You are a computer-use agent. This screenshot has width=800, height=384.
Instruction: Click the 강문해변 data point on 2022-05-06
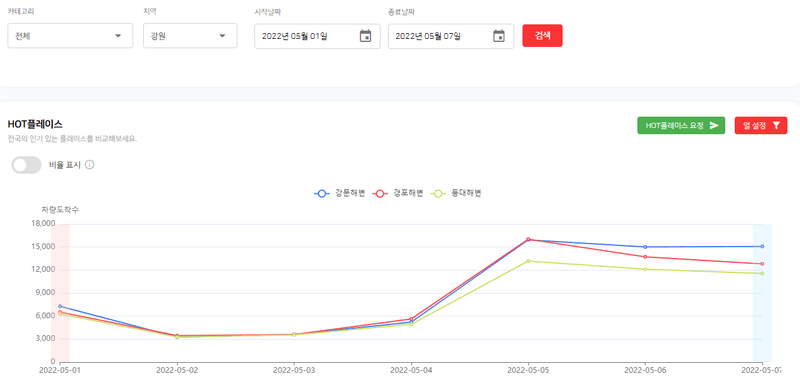click(645, 247)
